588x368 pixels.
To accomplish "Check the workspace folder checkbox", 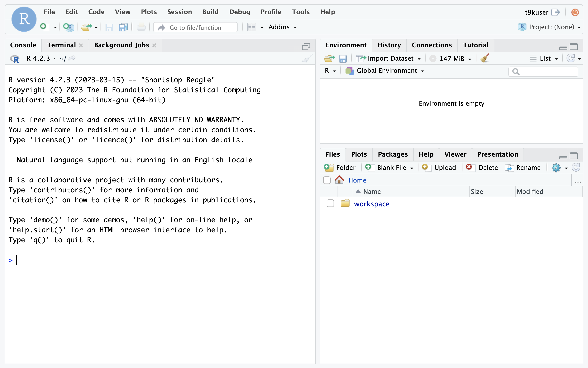I will (330, 203).
